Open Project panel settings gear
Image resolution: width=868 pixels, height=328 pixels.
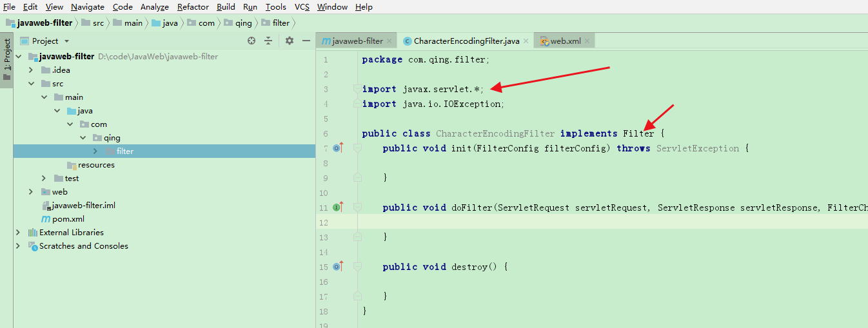pos(290,41)
